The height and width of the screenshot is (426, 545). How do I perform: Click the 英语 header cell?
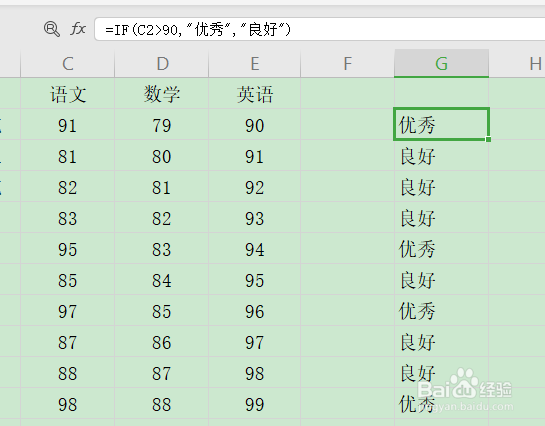tap(254, 93)
